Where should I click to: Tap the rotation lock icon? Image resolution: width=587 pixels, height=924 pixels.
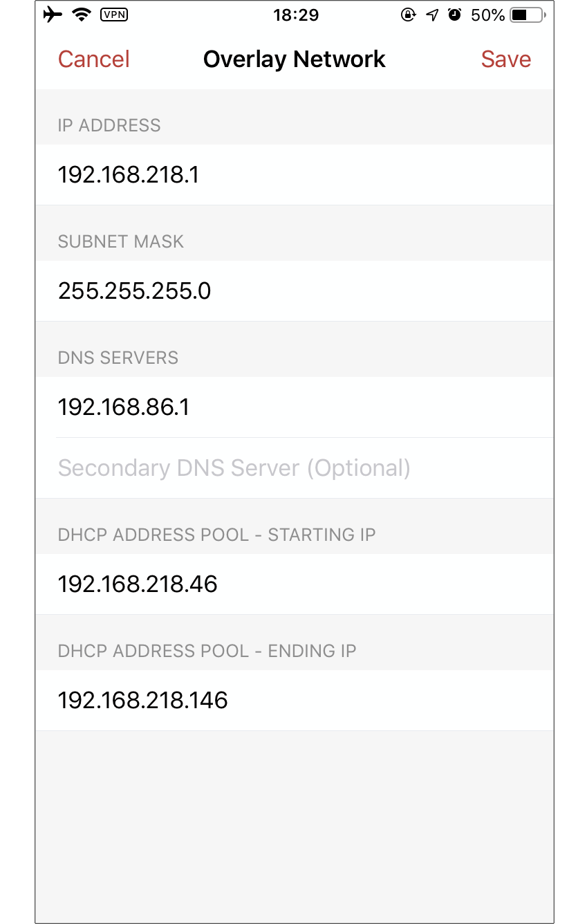coord(408,15)
